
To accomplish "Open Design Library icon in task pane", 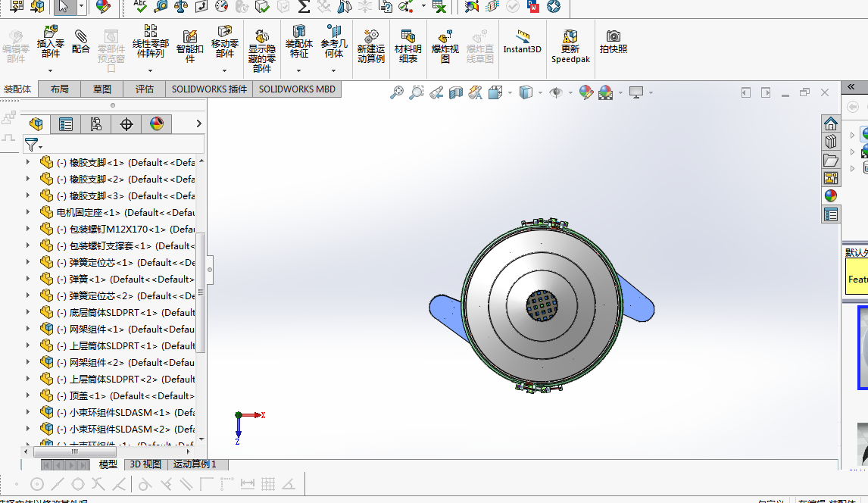I will pyautogui.click(x=830, y=142).
